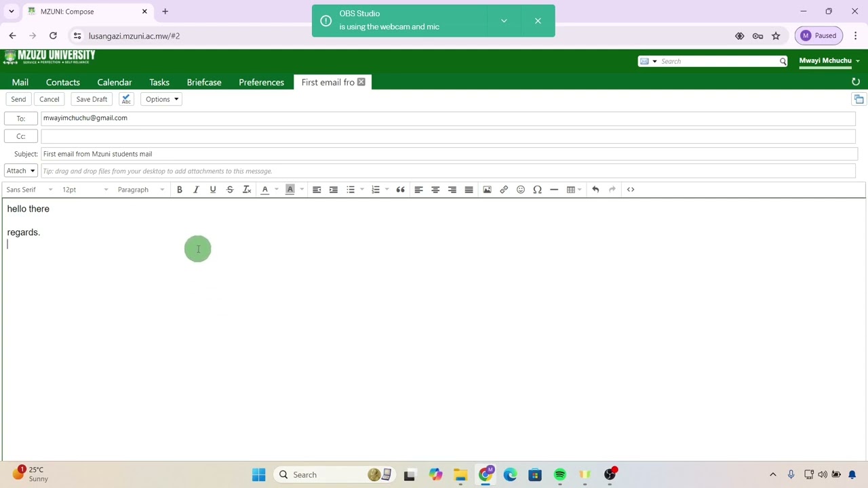
Task: Open the Paragraph style dropdown
Action: pos(140,190)
